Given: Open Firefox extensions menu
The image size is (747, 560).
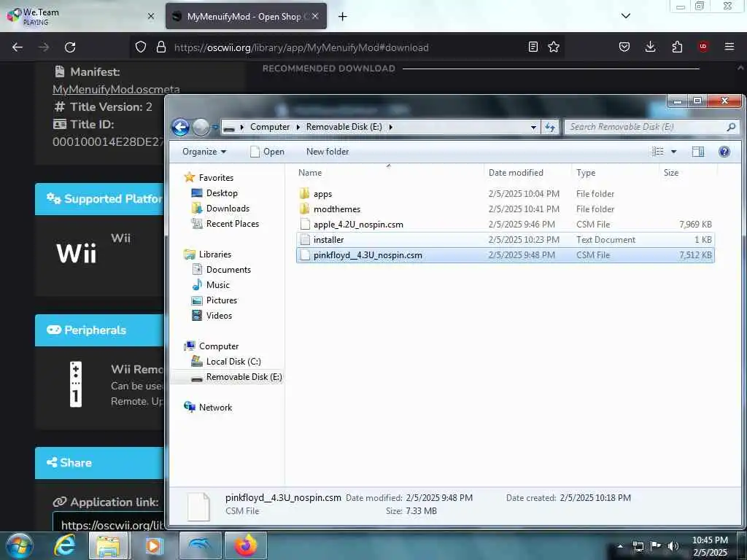Looking at the screenshot, I should [677, 47].
